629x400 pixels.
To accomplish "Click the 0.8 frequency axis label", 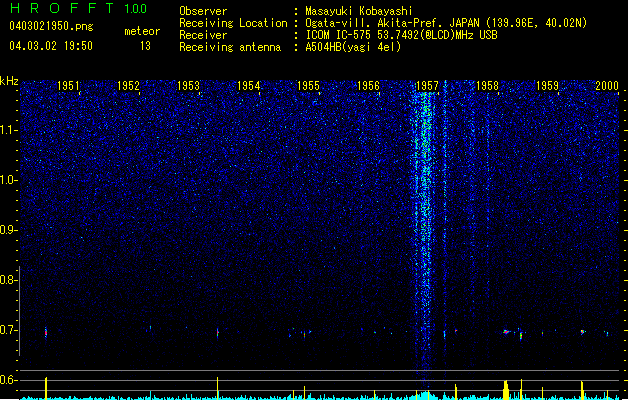I will 8,280.
